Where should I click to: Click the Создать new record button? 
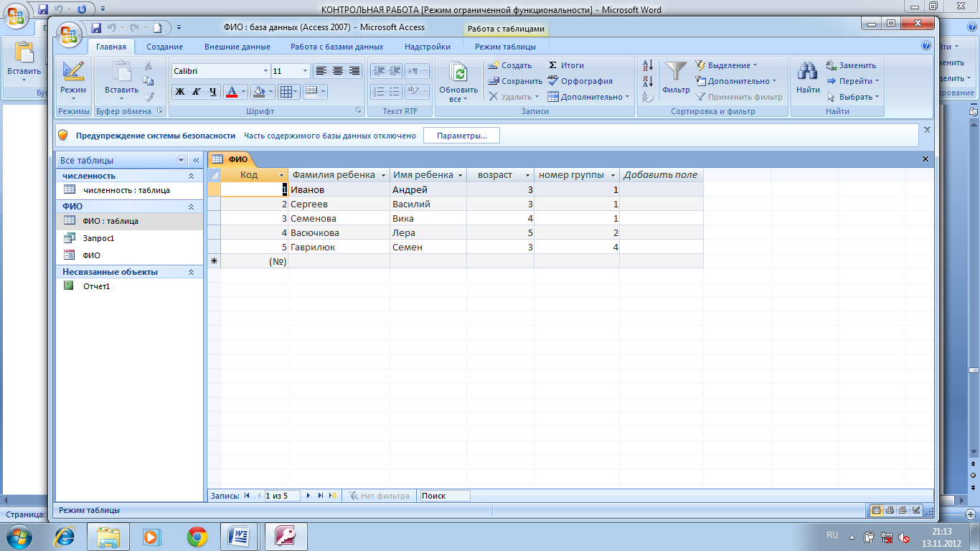(510, 65)
